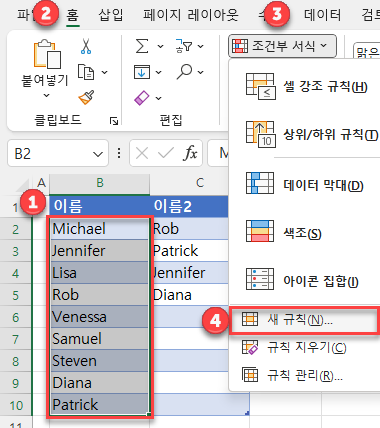Screen dimensions: 380x428
Task: Click column C cell Patrick
Action: tap(189, 251)
